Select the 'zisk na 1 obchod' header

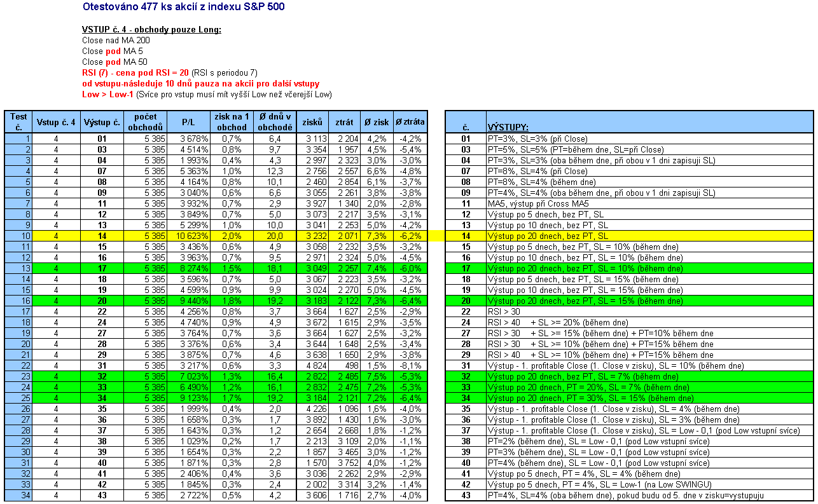[232, 121]
